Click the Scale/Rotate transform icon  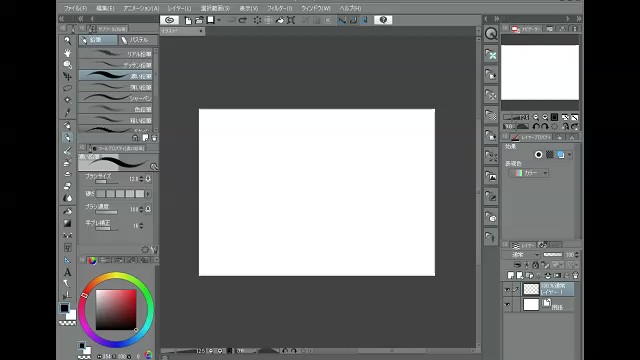pyautogui.click(x=291, y=20)
